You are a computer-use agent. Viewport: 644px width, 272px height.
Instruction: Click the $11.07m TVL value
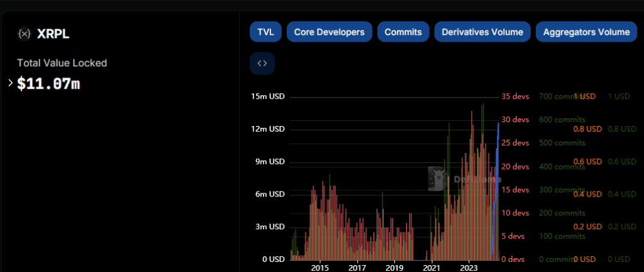(x=48, y=84)
